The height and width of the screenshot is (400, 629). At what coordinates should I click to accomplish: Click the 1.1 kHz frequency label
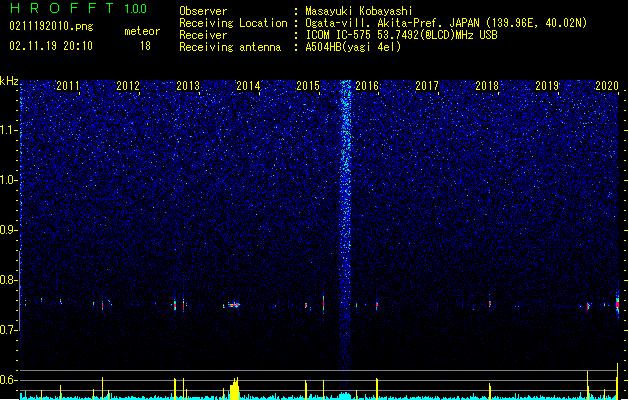9,130
